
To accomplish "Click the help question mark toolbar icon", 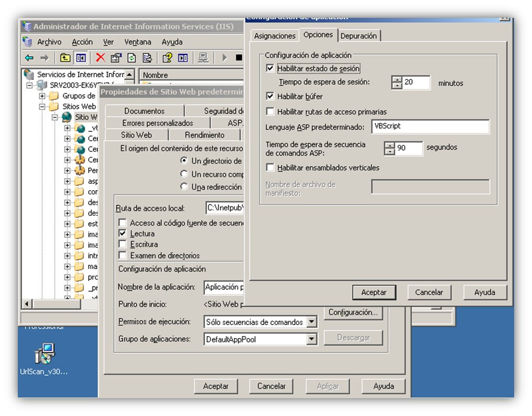I will click(x=168, y=58).
